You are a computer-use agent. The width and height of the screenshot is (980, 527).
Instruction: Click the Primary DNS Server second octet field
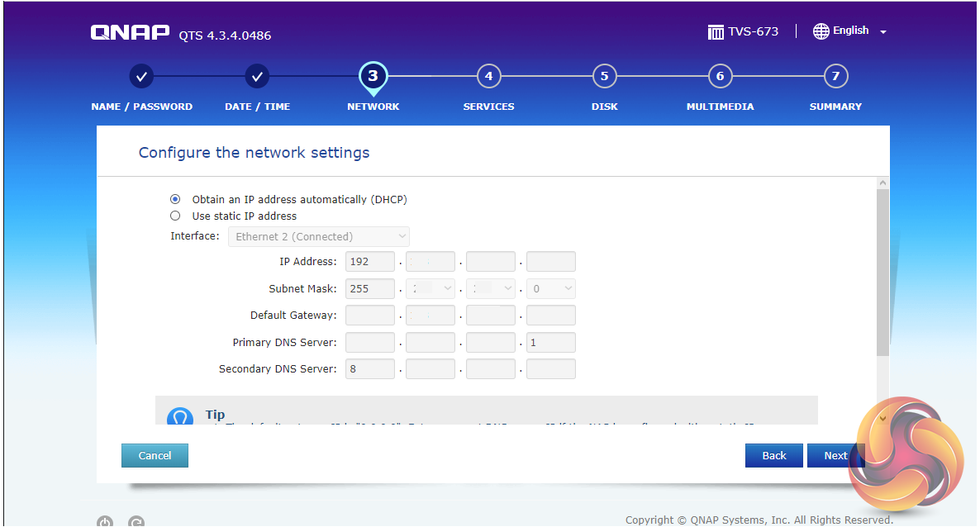tap(431, 343)
